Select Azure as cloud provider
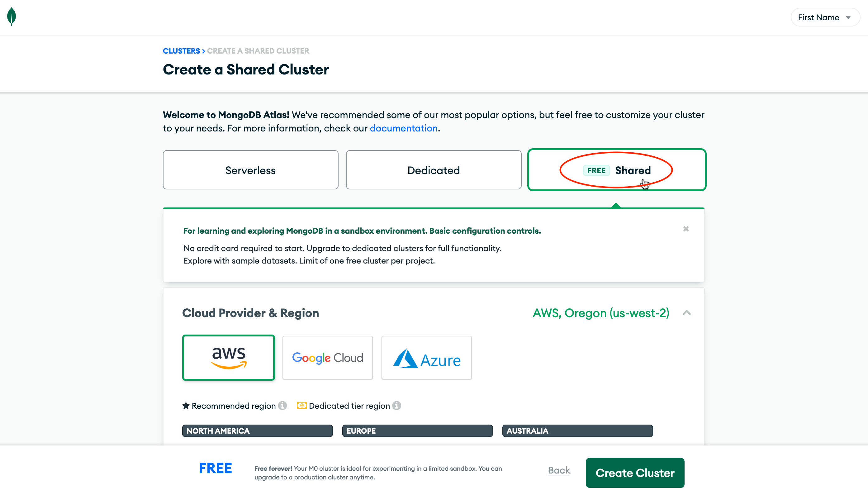Screen dimensions: 868x495 pyautogui.click(x=426, y=357)
